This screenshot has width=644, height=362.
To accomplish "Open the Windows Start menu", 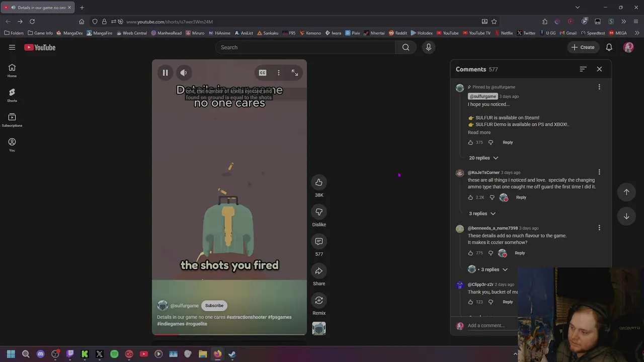I will pyautogui.click(x=11, y=354).
